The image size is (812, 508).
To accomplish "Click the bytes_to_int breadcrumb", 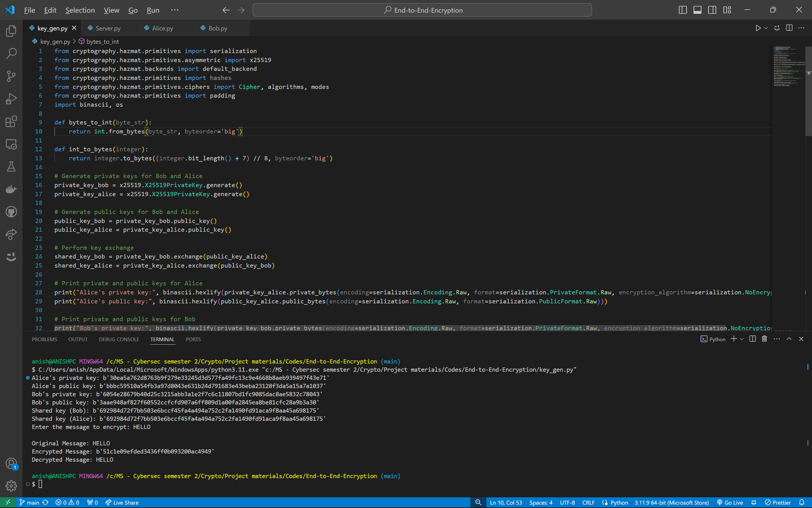I will (99, 41).
